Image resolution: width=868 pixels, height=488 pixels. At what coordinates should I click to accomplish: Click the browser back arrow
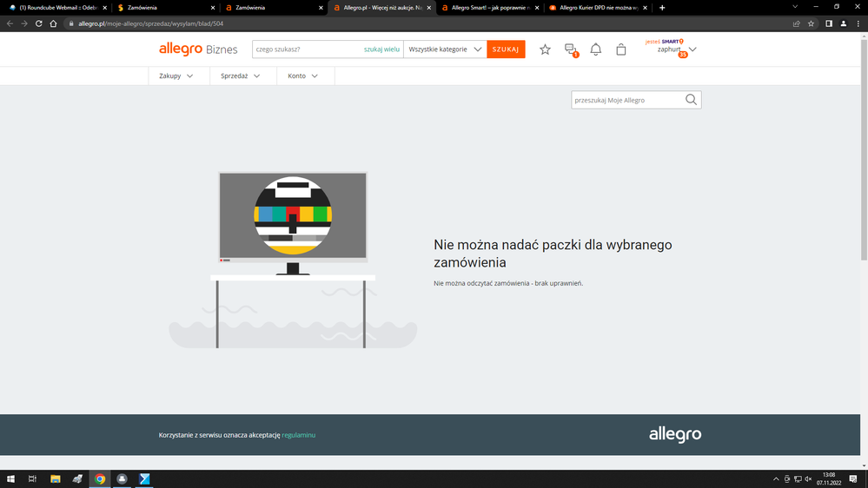pos(10,23)
